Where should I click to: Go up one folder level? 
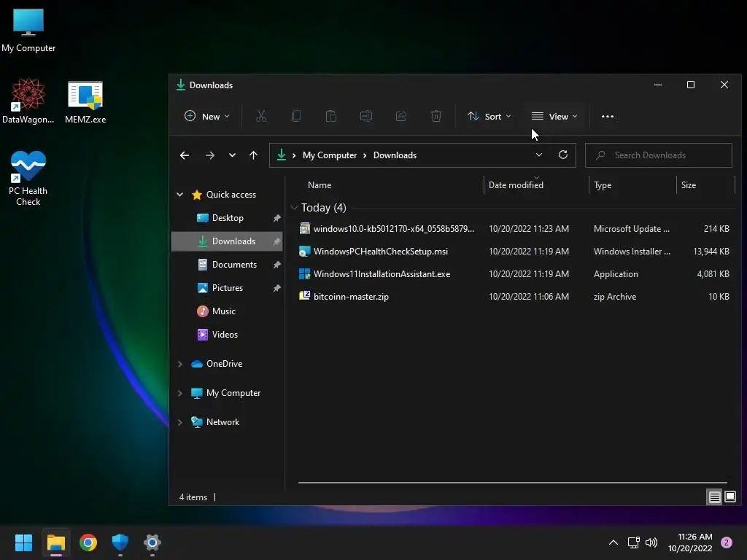click(253, 155)
